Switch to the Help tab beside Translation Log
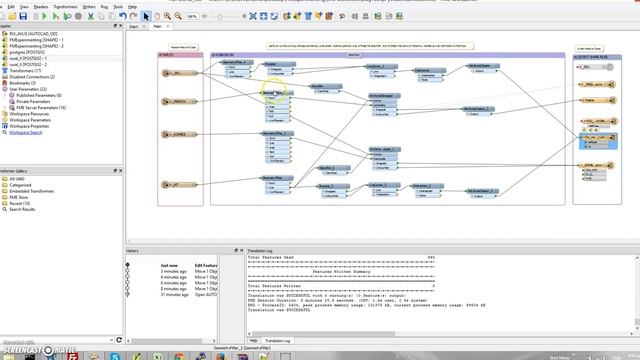This screenshot has width=640, height=360. pyautogui.click(x=253, y=341)
